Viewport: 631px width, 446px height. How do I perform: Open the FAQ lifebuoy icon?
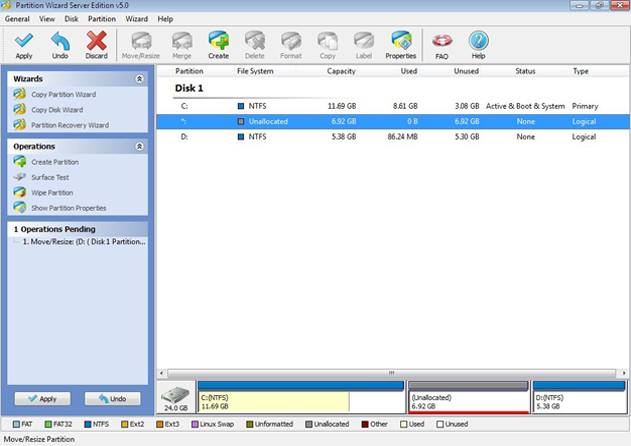click(x=442, y=44)
